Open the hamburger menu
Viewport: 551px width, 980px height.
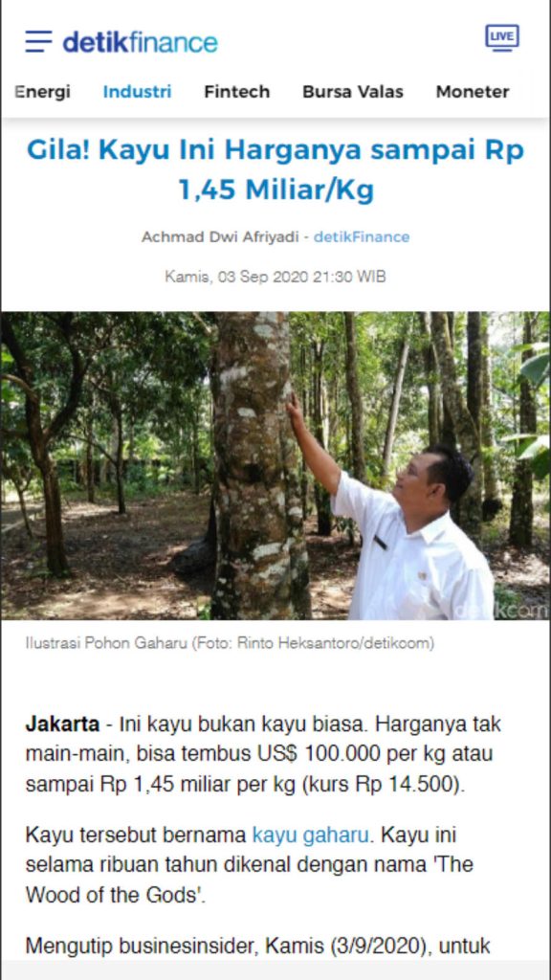tap(38, 41)
